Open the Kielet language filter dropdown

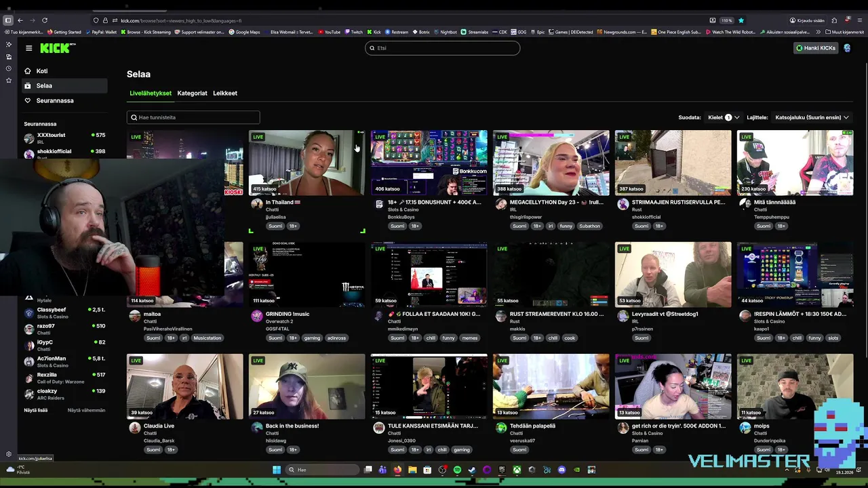pyautogui.click(x=724, y=117)
